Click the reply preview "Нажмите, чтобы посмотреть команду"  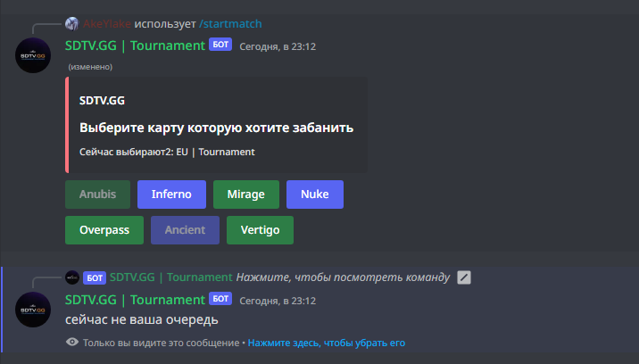(x=343, y=277)
